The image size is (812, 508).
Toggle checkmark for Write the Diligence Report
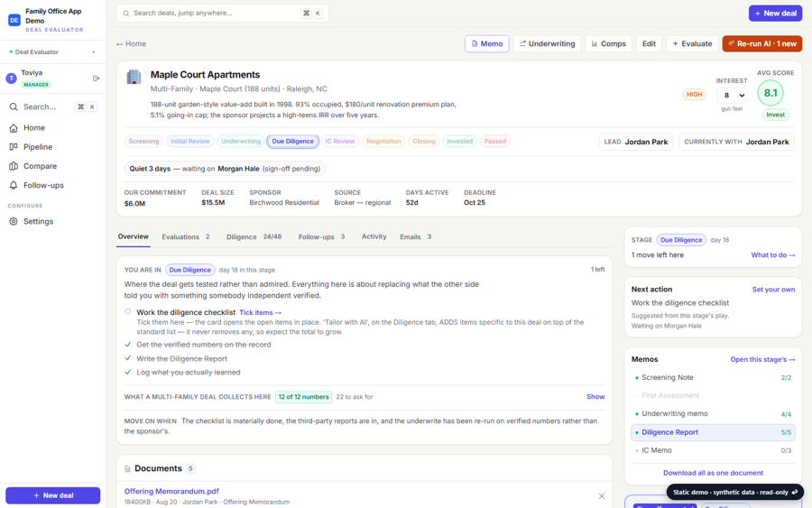tap(128, 358)
